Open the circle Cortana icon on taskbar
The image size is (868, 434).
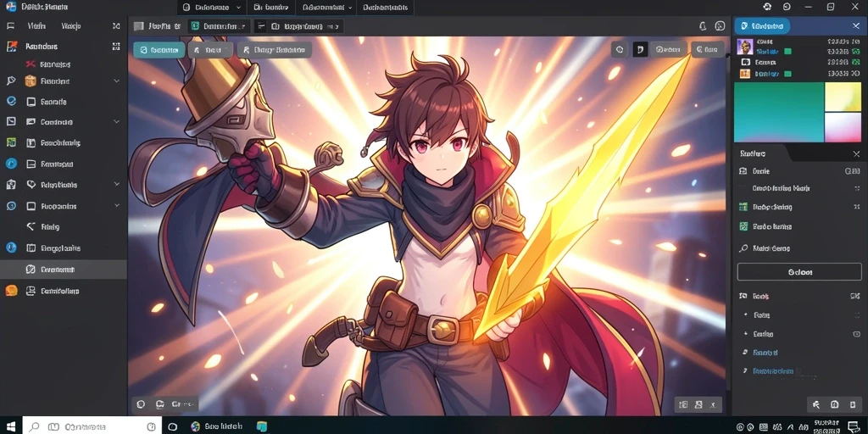(x=172, y=427)
